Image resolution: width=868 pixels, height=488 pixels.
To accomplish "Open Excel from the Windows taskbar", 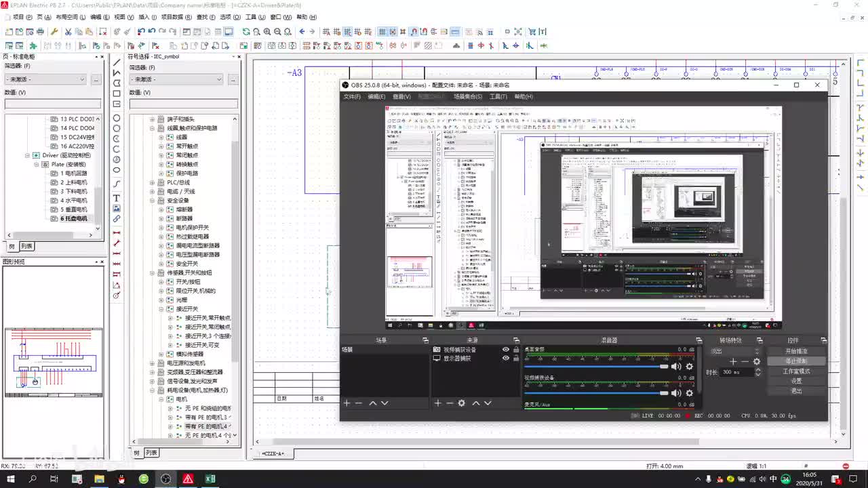I will pyautogui.click(x=210, y=479).
